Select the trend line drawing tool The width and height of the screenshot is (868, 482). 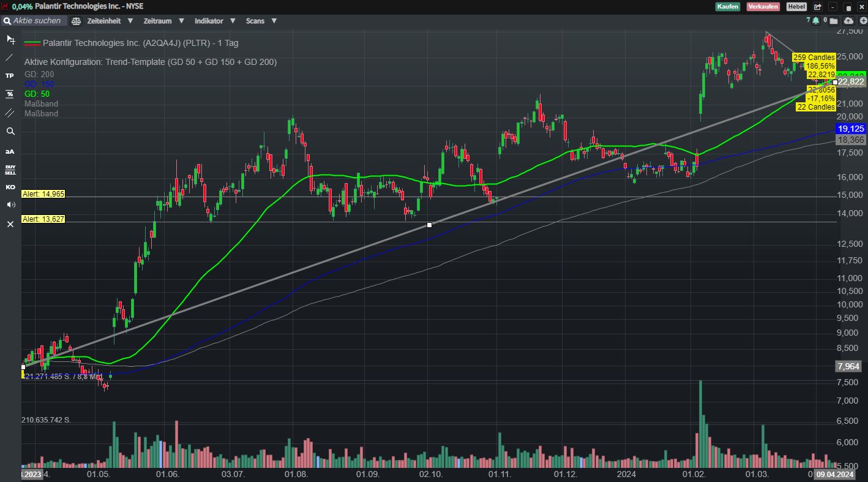point(10,58)
